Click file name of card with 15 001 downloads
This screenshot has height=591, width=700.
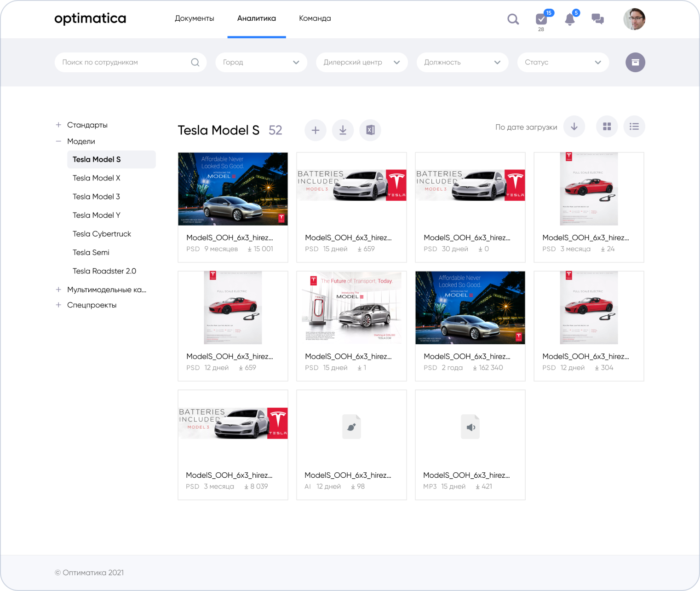(x=230, y=238)
